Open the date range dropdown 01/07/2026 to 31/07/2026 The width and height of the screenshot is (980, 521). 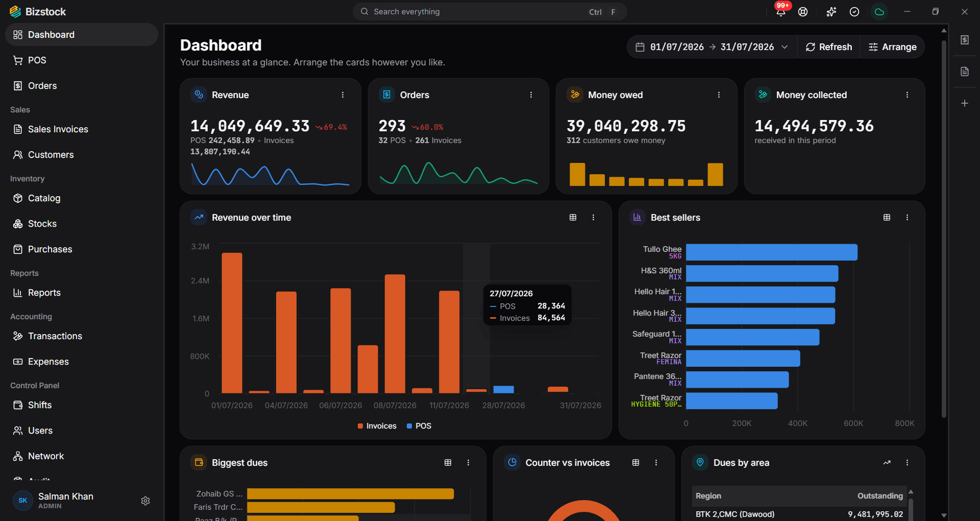click(x=712, y=47)
